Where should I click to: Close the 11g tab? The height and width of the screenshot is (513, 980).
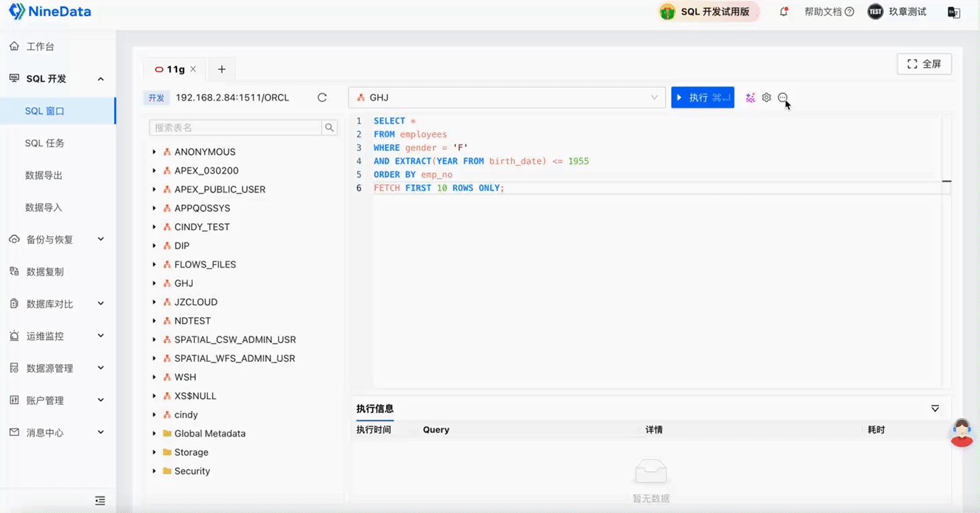point(193,68)
